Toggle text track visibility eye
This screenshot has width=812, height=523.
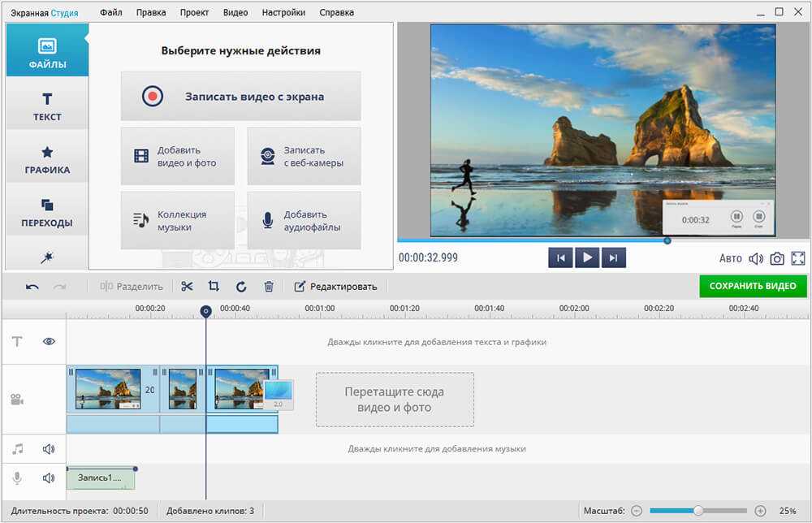tap(49, 342)
